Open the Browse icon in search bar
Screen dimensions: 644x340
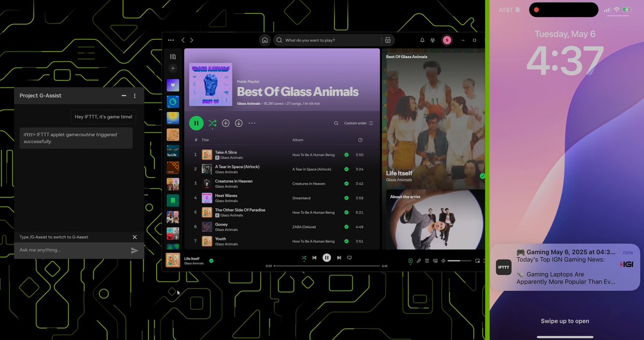point(387,40)
